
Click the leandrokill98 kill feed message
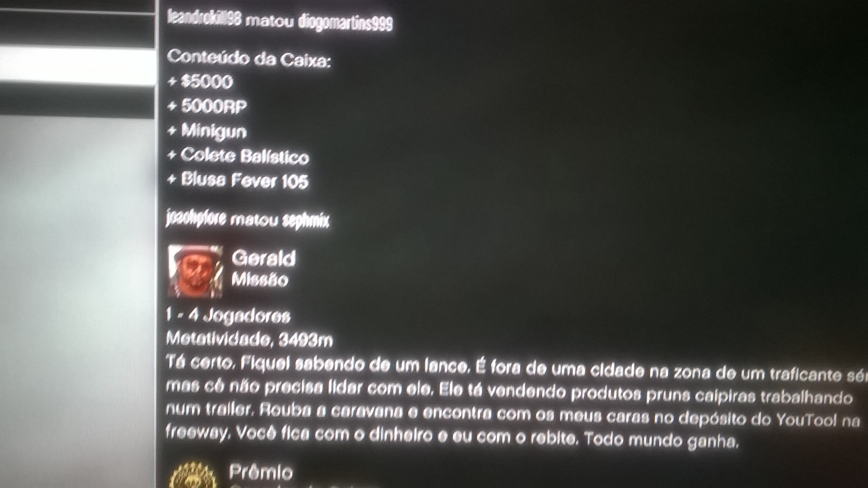pos(280,20)
